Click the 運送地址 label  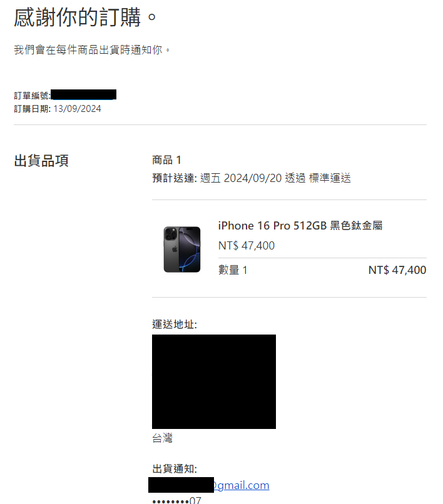coord(175,325)
